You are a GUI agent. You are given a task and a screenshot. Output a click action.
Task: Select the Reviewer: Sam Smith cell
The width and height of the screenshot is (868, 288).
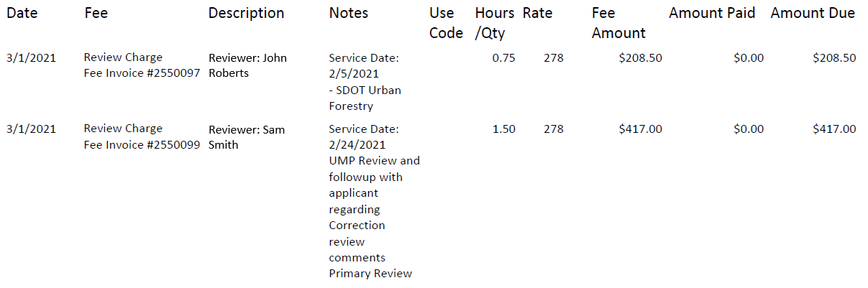246,137
